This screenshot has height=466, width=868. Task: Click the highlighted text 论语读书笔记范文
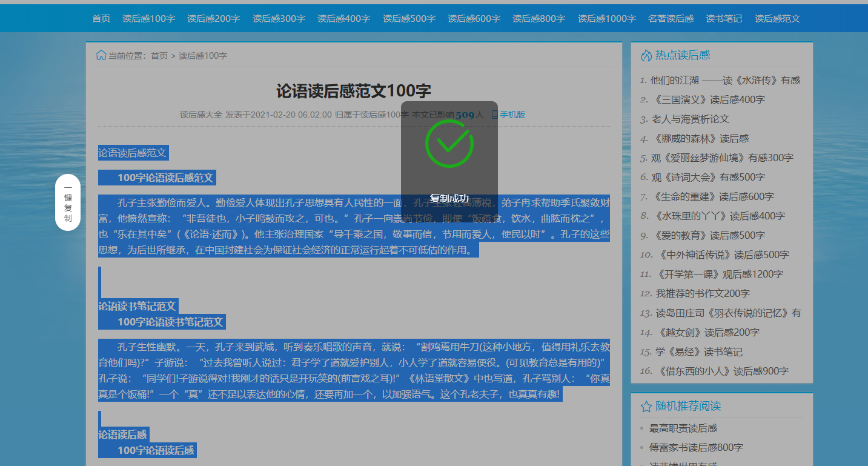tap(137, 306)
